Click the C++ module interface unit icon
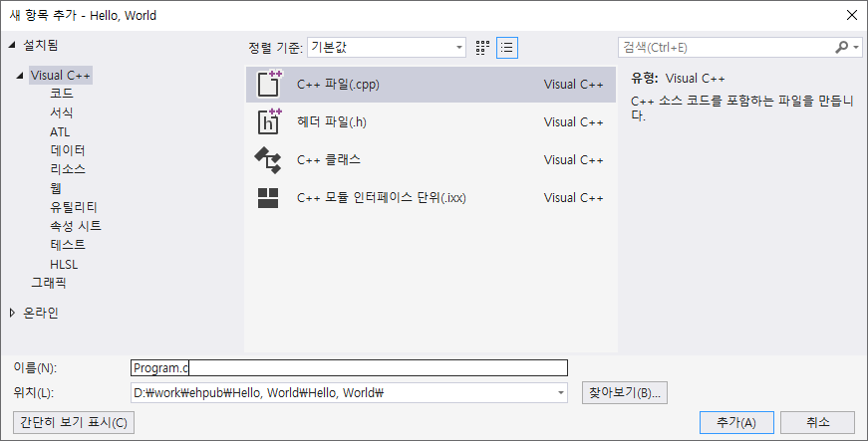Viewport: 868px width, 441px height. (x=268, y=197)
